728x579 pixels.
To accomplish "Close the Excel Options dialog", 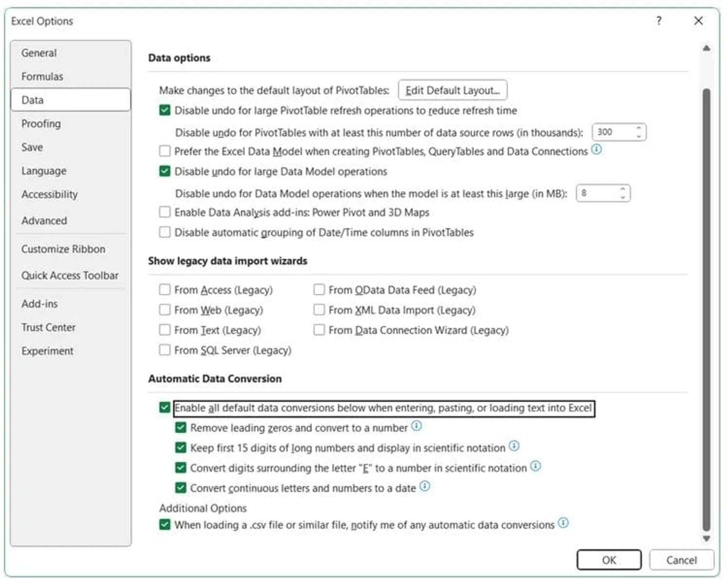I will (x=698, y=21).
